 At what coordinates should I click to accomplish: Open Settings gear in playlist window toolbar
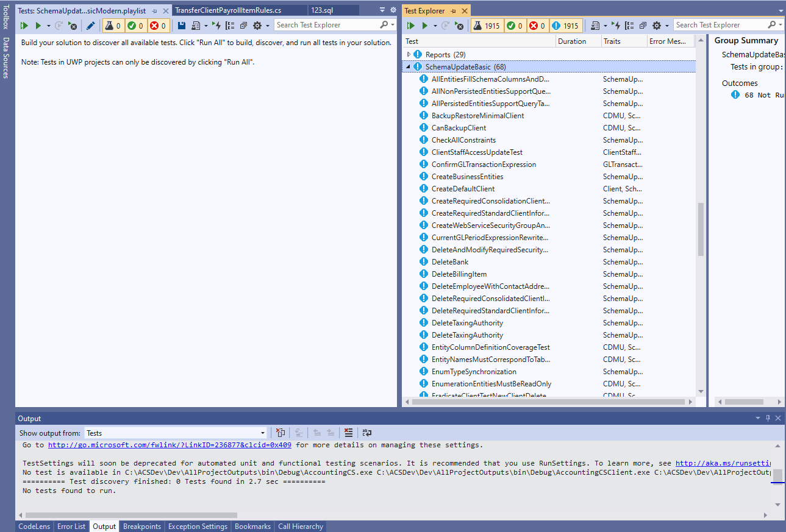coord(257,26)
